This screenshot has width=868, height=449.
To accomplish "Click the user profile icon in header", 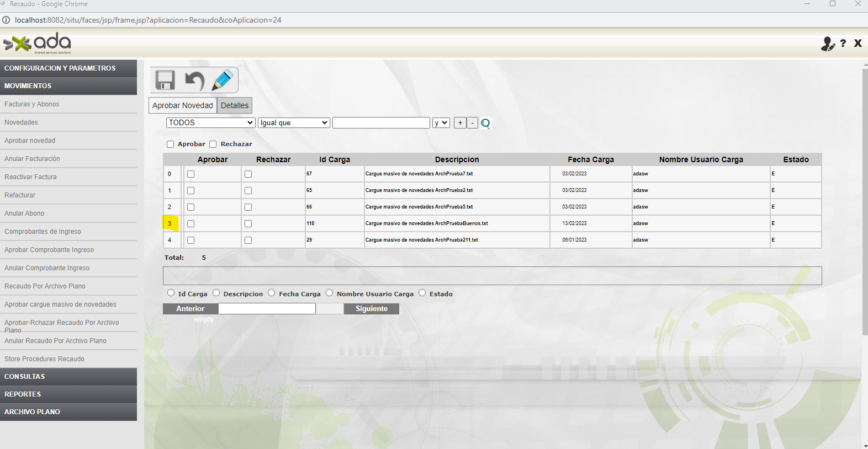I will coord(827,44).
